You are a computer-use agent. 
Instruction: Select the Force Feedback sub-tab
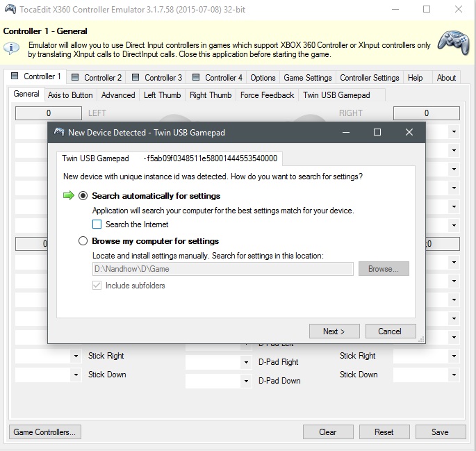click(267, 95)
